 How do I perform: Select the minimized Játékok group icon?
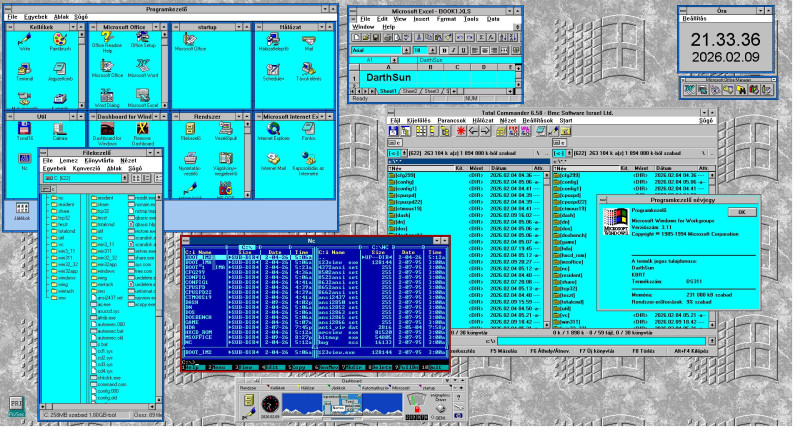click(x=21, y=211)
